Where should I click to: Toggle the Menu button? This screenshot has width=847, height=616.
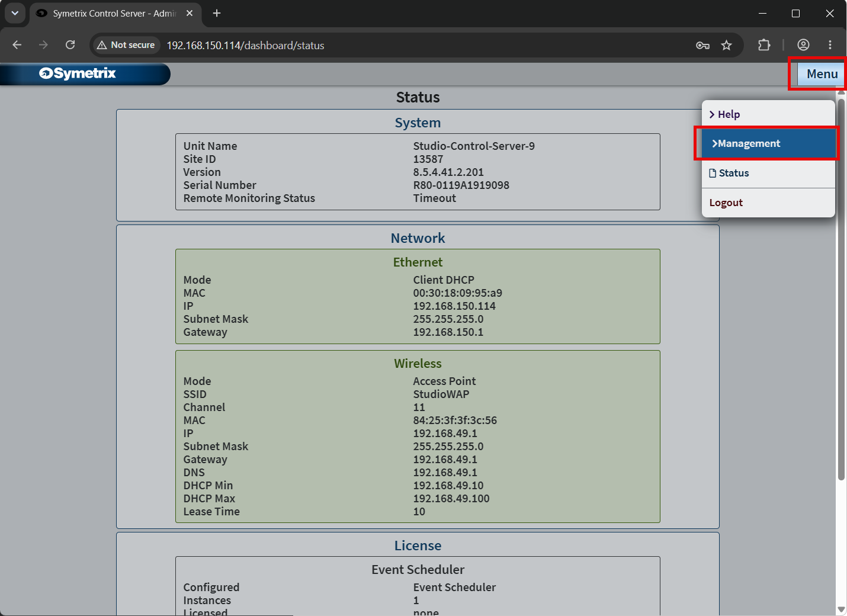pos(822,74)
